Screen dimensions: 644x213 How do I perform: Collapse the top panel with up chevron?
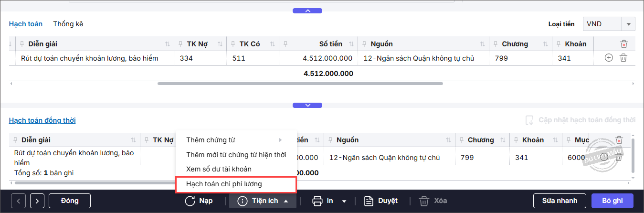[308, 11]
